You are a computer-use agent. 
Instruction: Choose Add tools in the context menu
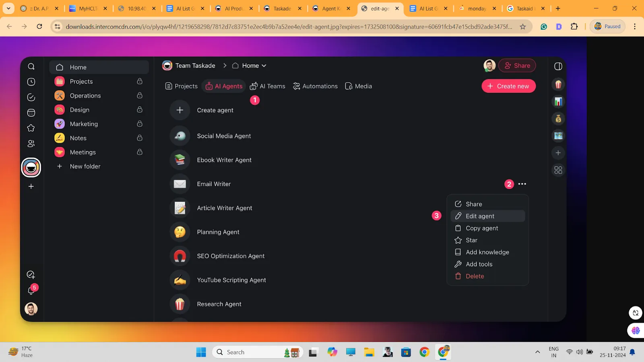tap(488, 264)
